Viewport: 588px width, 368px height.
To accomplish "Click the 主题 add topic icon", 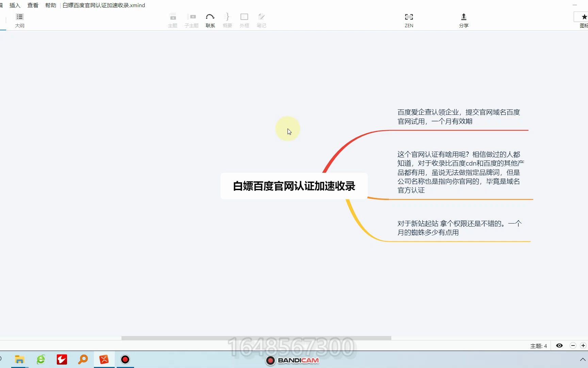I will click(173, 20).
